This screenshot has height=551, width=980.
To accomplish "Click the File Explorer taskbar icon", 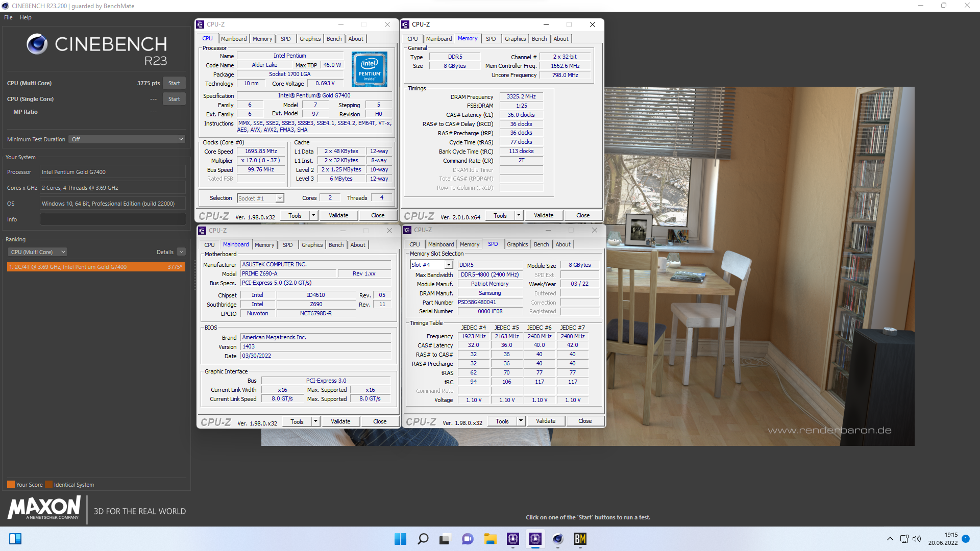I will 490,539.
